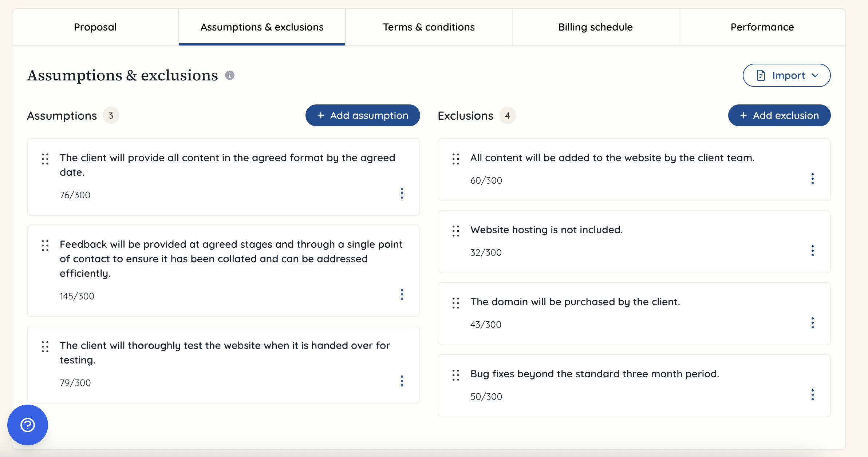Open the Import dropdown

[x=786, y=75]
